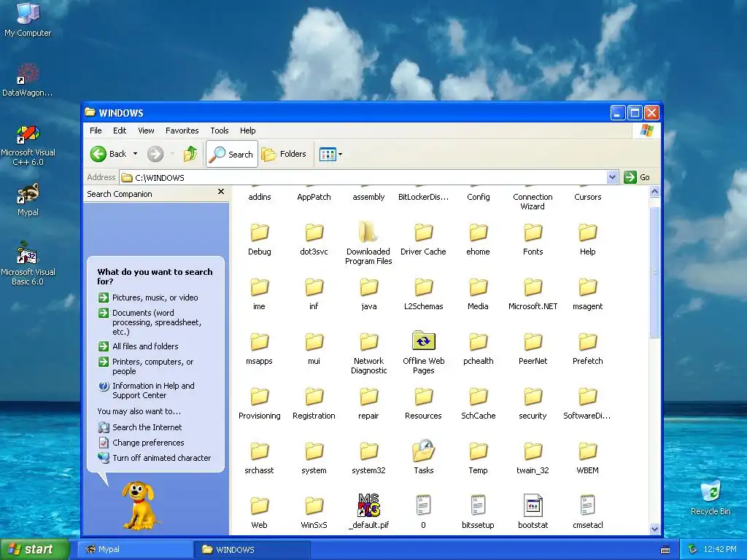Select the Fonts folder
Viewport: 747px width, 560px height.
click(x=533, y=239)
